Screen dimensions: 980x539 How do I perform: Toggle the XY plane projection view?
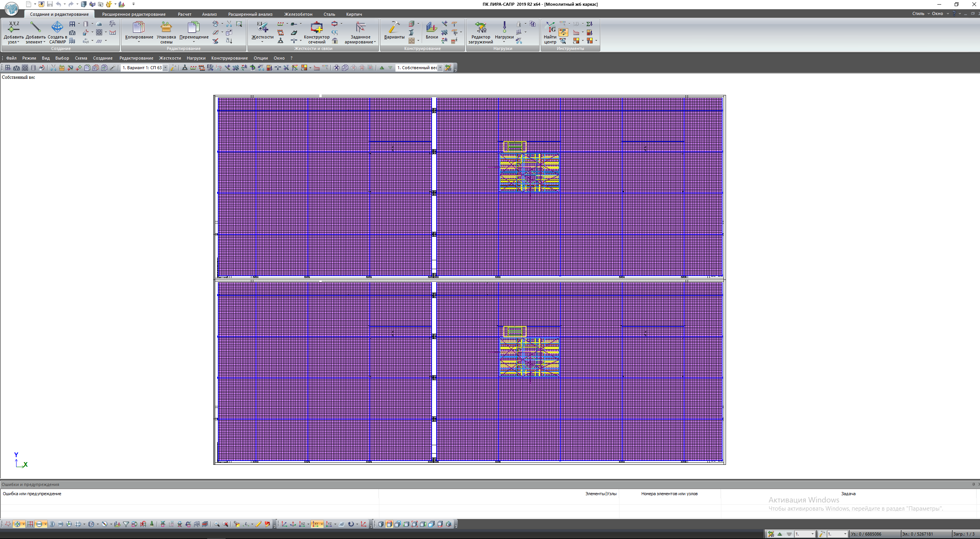[x=316, y=524]
